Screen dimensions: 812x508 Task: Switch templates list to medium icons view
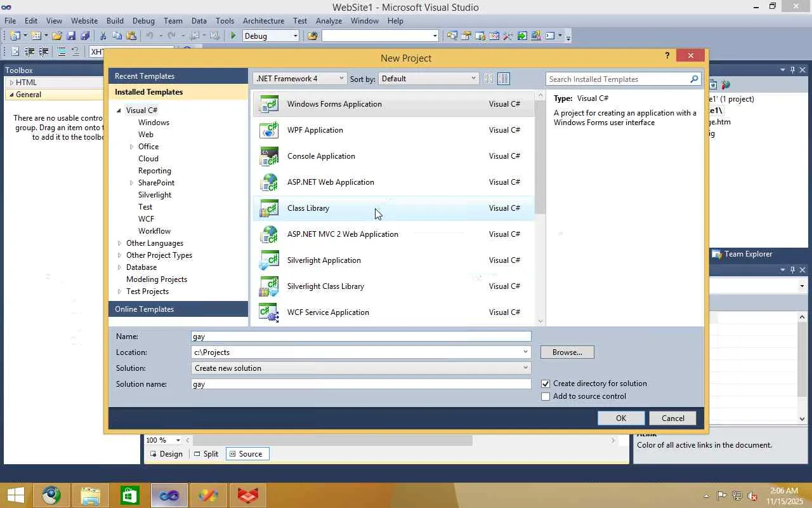pyautogui.click(x=504, y=79)
